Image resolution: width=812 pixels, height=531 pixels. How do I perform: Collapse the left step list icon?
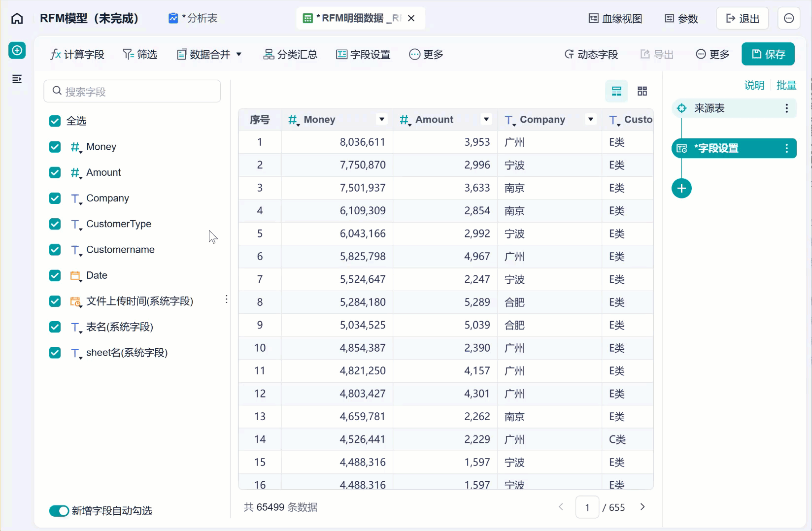[17, 79]
